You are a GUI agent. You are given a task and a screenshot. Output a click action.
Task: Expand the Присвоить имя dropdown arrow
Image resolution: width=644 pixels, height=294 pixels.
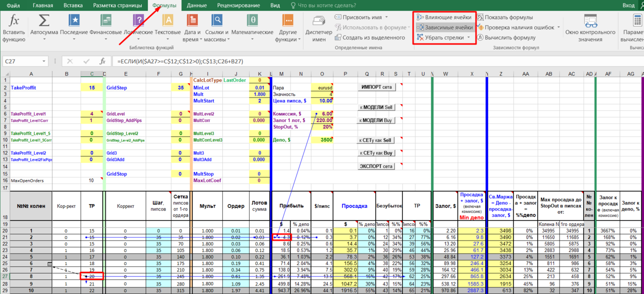coord(387,17)
